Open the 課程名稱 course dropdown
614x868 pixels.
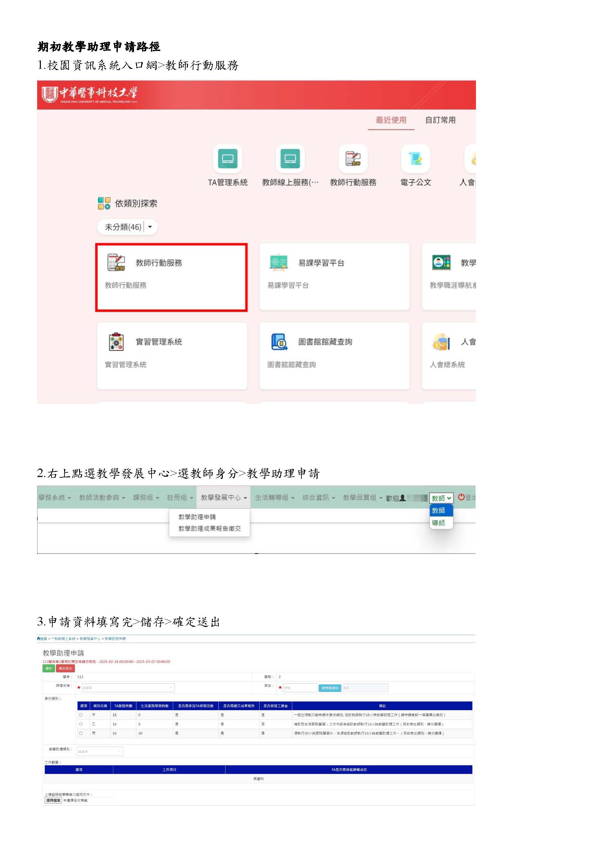(x=128, y=688)
